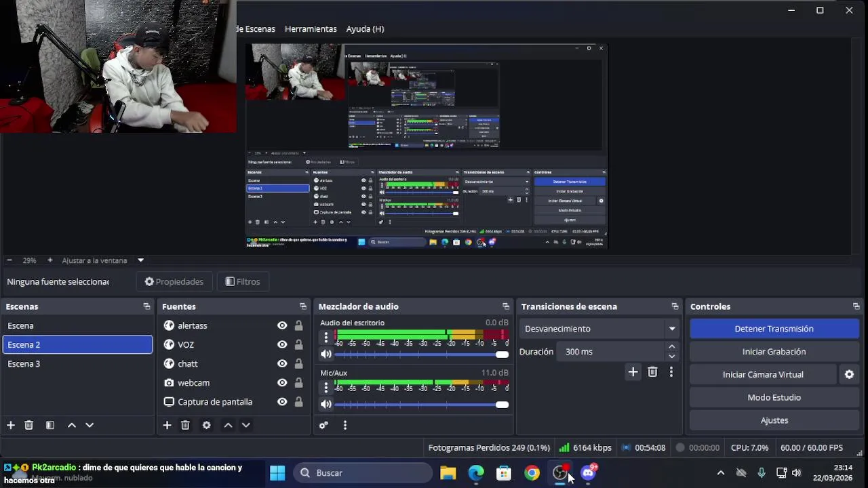Toggle the lock on the chatt source
868x488 pixels.
[x=298, y=363]
